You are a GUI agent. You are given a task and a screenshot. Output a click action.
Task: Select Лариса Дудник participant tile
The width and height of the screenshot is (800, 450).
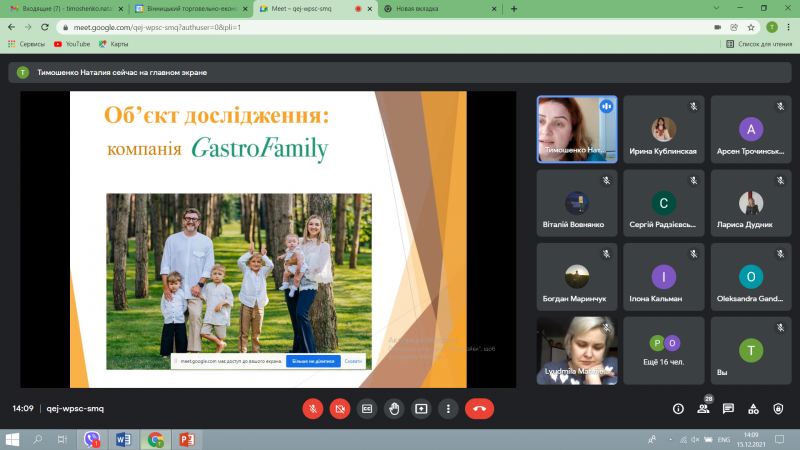751,203
